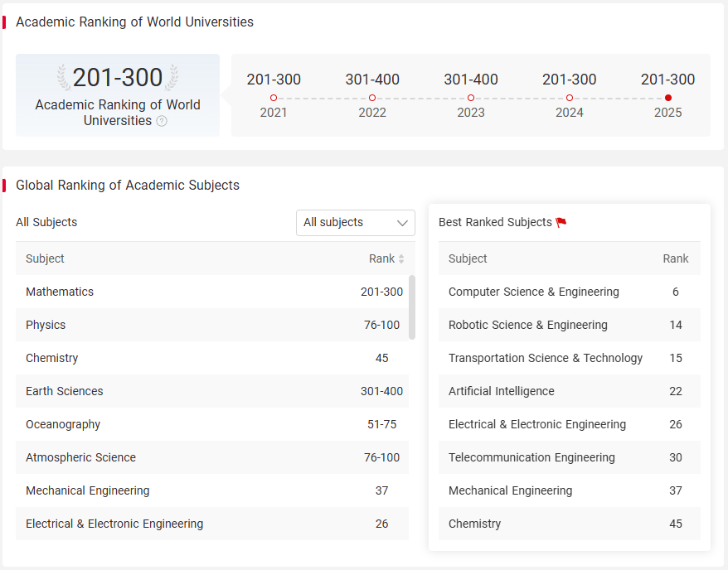The image size is (728, 570).
Task: Open Robotic Science & Engineering entry
Action: point(569,325)
